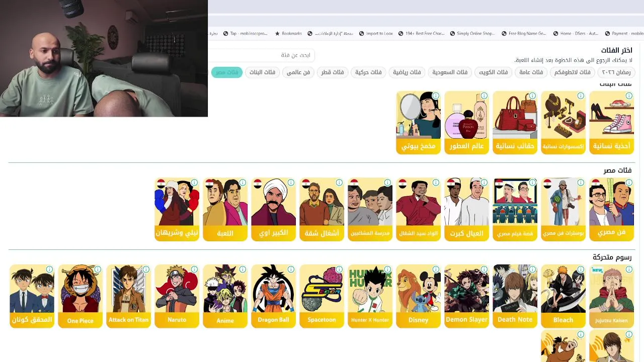This screenshot has height=362, width=644.
Task: Pick the Death Note category card
Action: point(515,296)
